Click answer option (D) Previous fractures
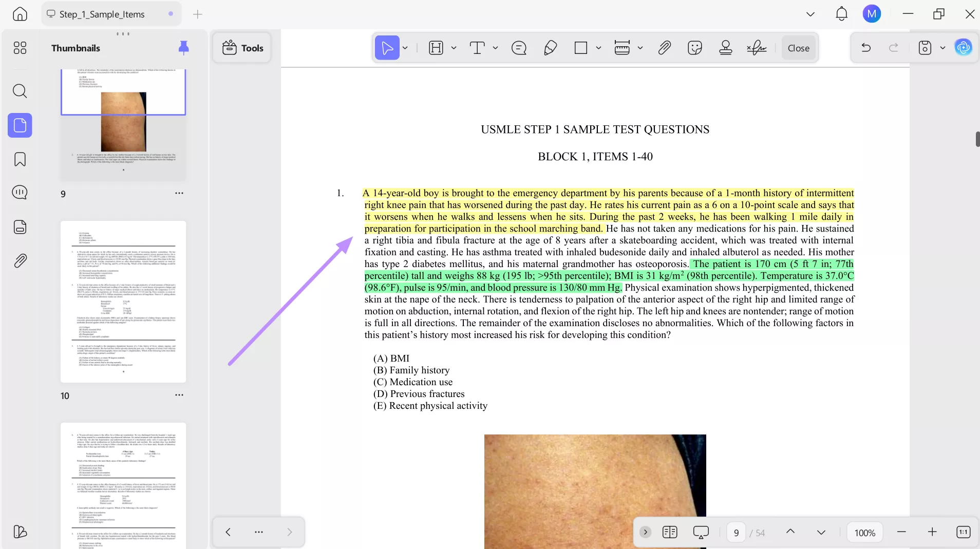The width and height of the screenshot is (980, 549). [419, 394]
